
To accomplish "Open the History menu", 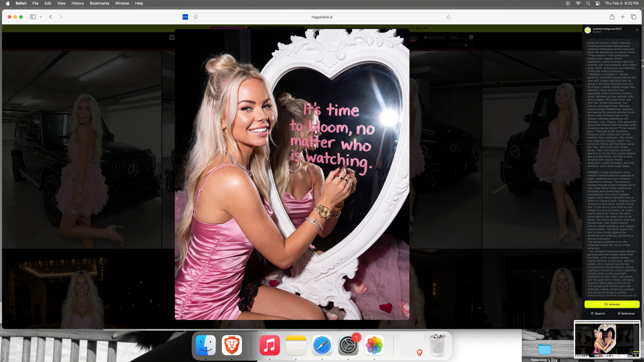I will [x=77, y=3].
